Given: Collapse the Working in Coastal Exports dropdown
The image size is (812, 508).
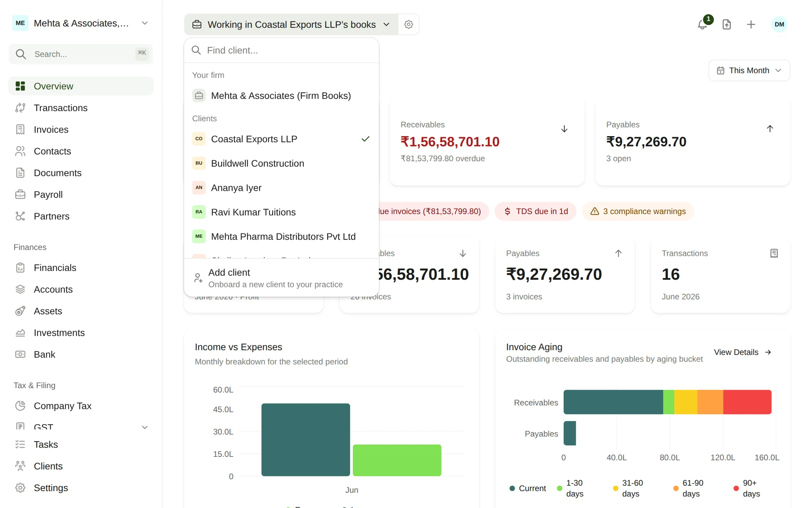Looking at the screenshot, I should [x=291, y=24].
